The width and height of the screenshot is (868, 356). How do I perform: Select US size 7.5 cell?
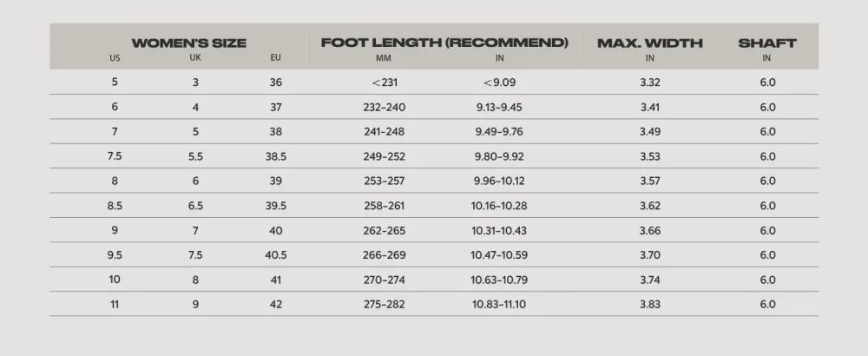point(115,156)
